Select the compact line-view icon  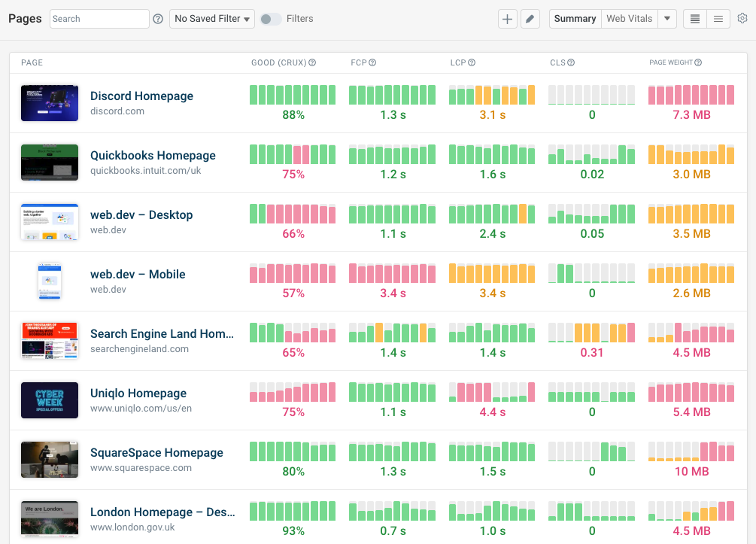(694, 18)
